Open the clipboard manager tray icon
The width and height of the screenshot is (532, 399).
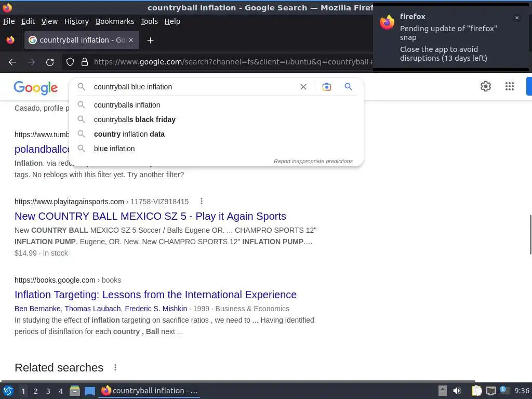pos(476,391)
